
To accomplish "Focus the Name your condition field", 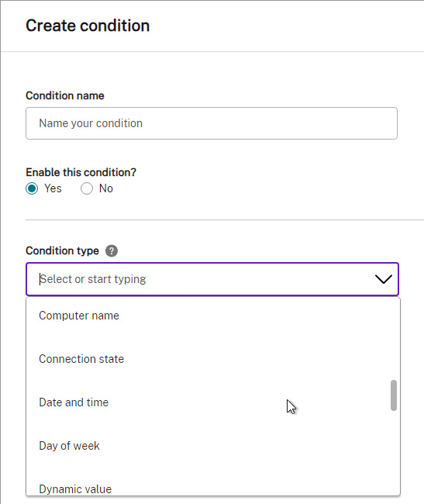I will click(212, 123).
